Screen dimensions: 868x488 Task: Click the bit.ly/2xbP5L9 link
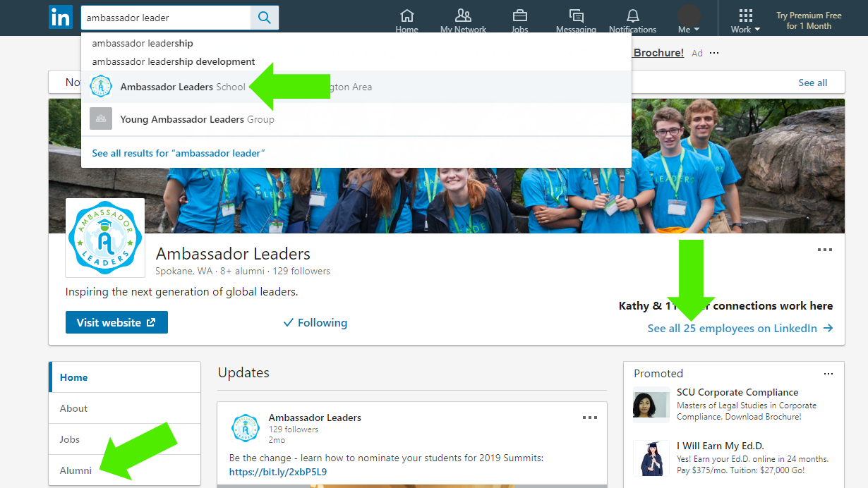click(x=278, y=472)
